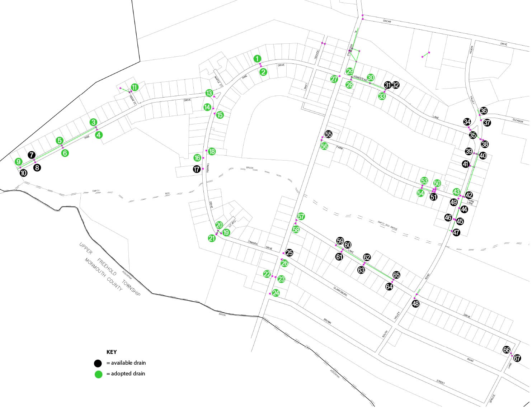
Task: Select adopted drain marker 13
Action: coord(209,93)
